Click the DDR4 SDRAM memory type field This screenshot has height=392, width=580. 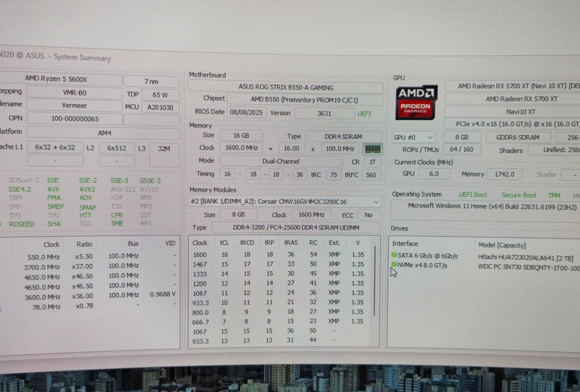[x=344, y=137]
